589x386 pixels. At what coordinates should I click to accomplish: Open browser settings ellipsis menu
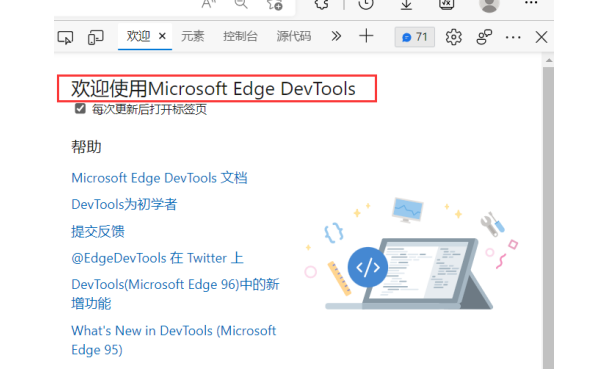point(531,3)
